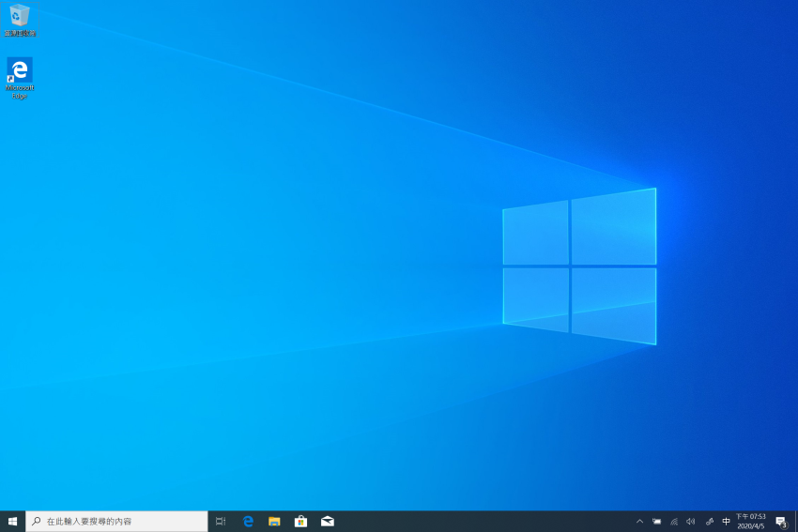
Task: Open the volume control tray icon
Action: point(691,522)
